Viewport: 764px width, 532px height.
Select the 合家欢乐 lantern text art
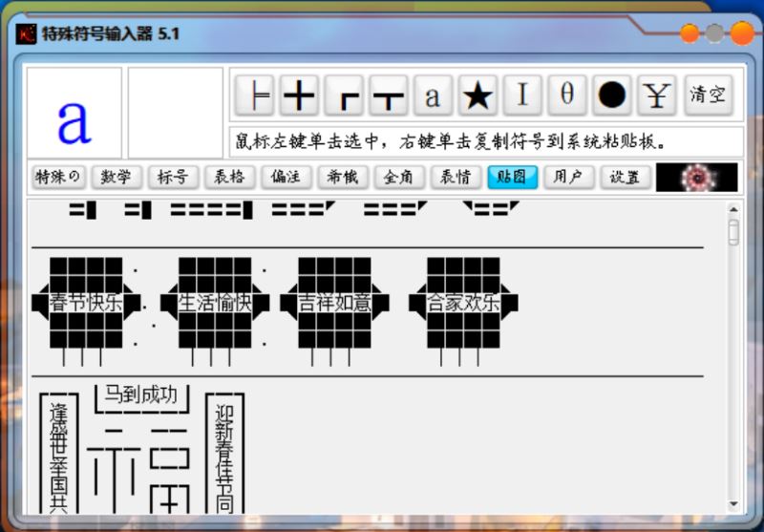coord(463,311)
